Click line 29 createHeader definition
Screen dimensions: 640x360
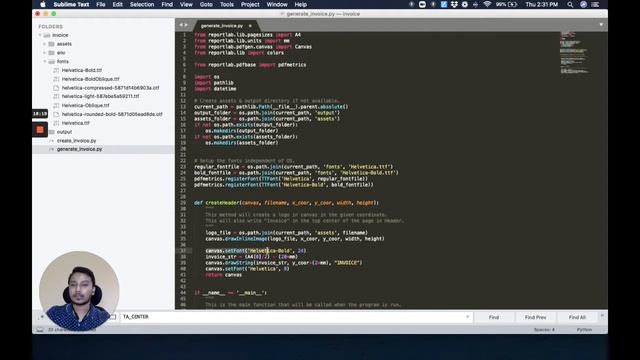pyautogui.click(x=286, y=203)
